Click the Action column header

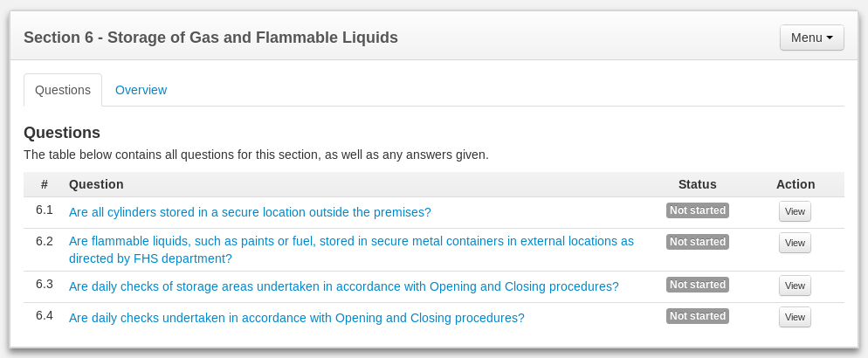[x=795, y=184]
